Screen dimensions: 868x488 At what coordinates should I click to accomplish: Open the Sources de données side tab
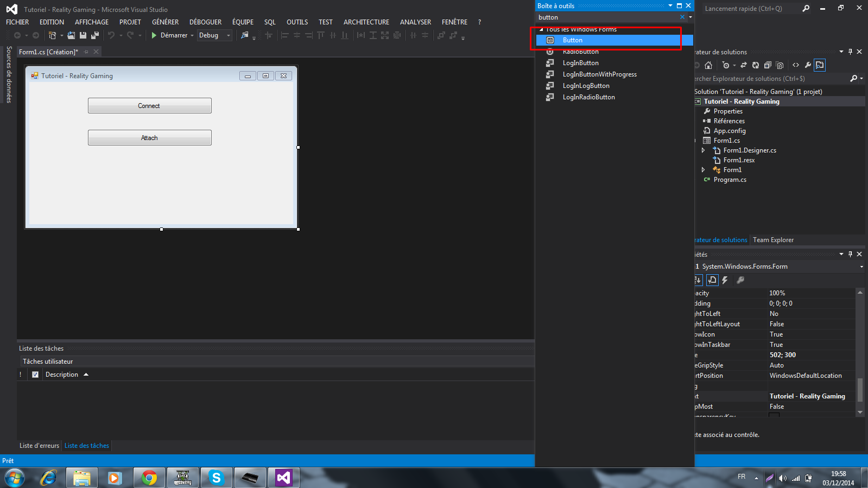(9, 74)
